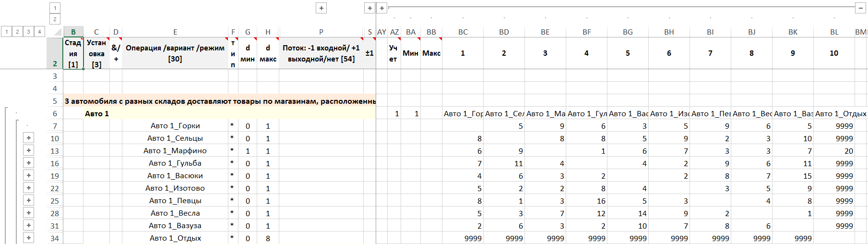This screenshot has height=244, width=868.
Task: Click column outline level 2 button at top
Action: pyautogui.click(x=55, y=19)
